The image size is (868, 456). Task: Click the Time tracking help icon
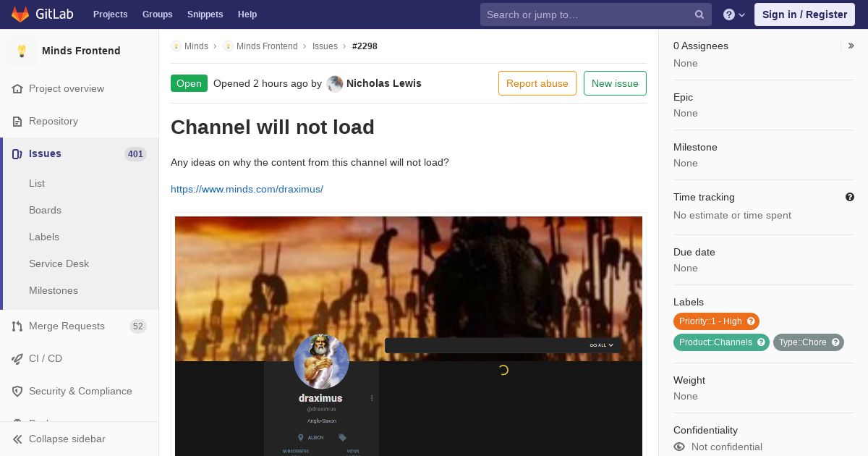click(850, 197)
